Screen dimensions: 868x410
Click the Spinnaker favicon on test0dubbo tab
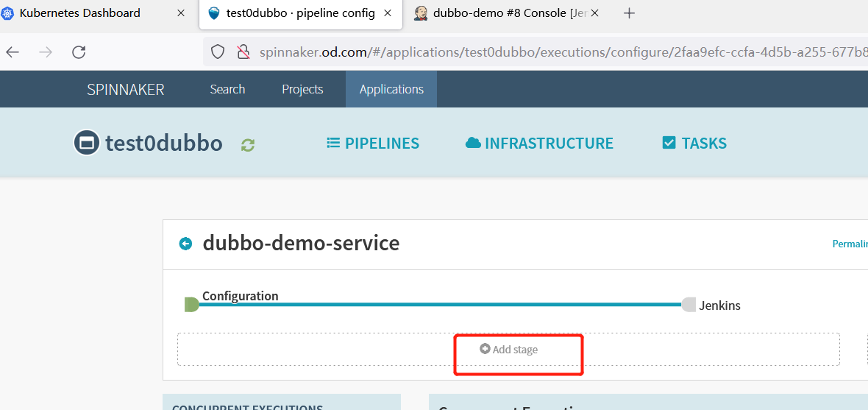click(213, 13)
